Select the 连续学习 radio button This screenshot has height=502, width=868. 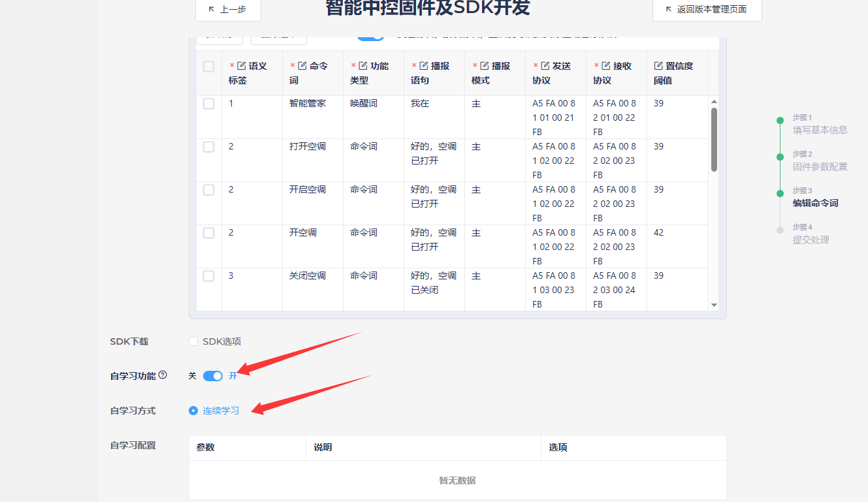[193, 411]
